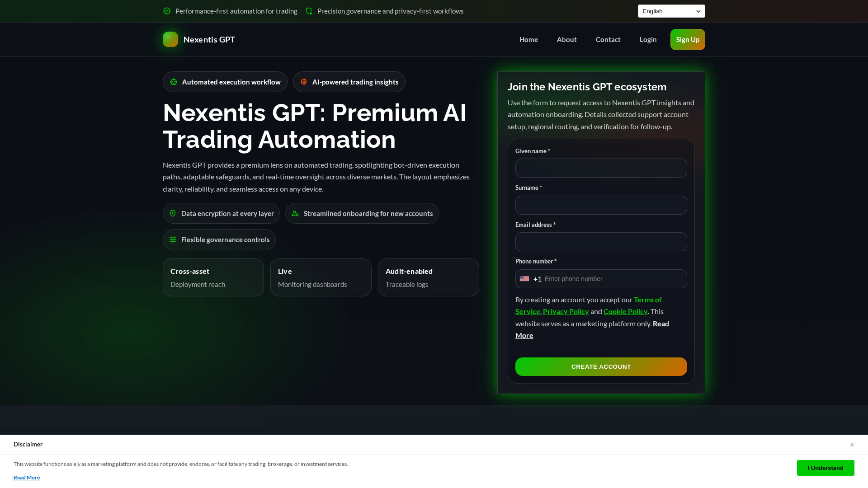The height and width of the screenshot is (488, 868).
Task: Click the checkmark badge icon beside Performance-first automation
Action: tap(167, 11)
